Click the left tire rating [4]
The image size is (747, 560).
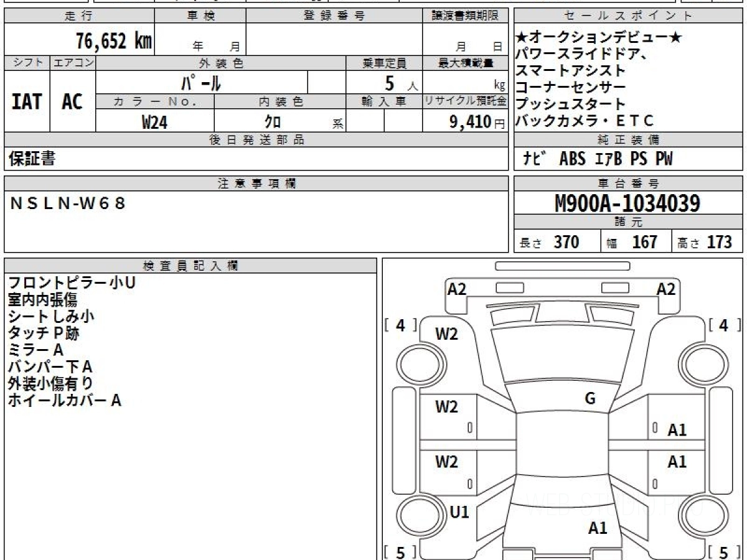(x=401, y=325)
